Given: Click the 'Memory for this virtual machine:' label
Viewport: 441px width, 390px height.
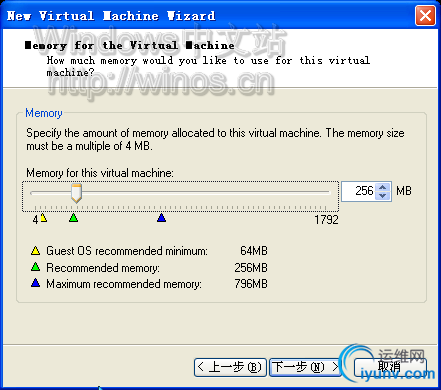Looking at the screenshot, I should (x=100, y=173).
